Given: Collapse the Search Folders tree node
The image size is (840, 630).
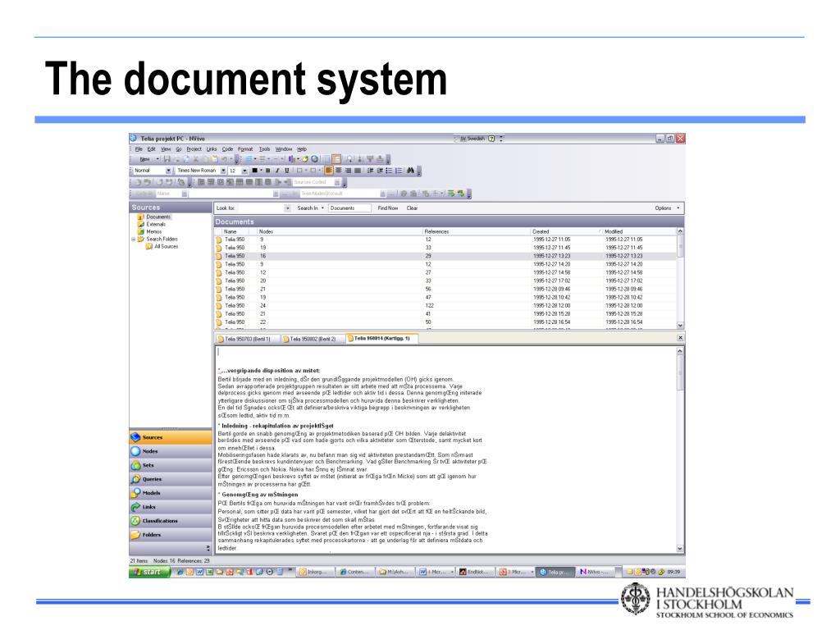Looking at the screenshot, I should tap(134, 240).
